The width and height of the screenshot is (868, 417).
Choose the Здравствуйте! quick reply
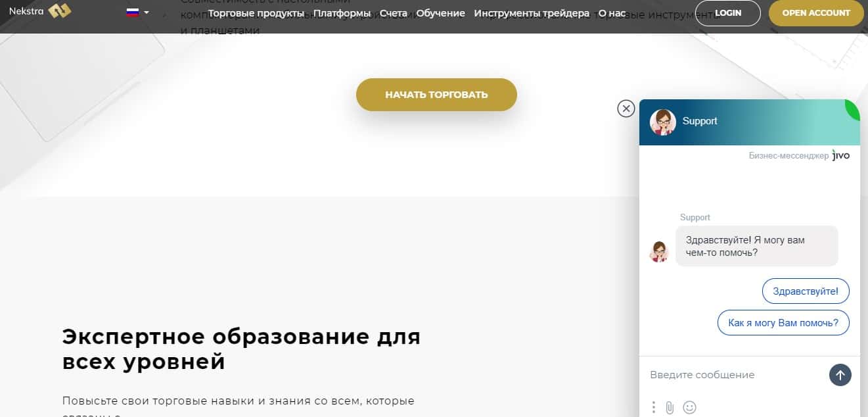point(806,291)
